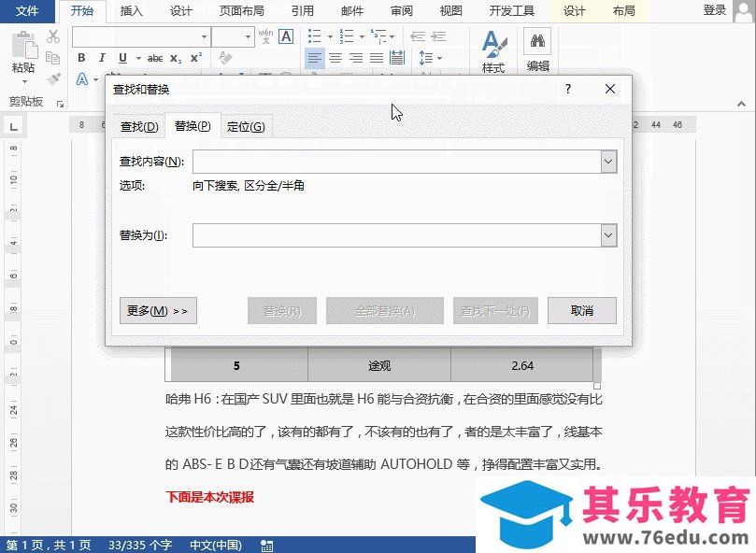
Task: Click the character border (A) icon
Action: point(286,36)
